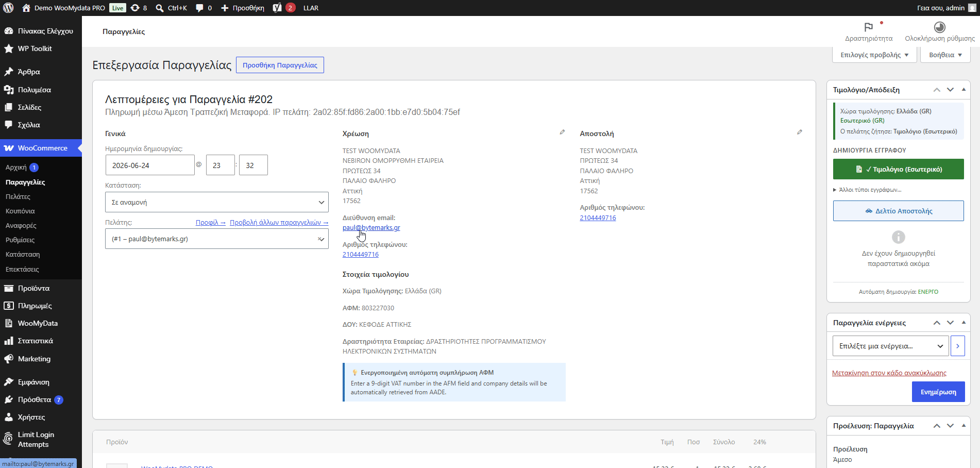Collapse the Invoice/Receipt panel toggle arrow
The height and width of the screenshot is (468, 980).
964,90
